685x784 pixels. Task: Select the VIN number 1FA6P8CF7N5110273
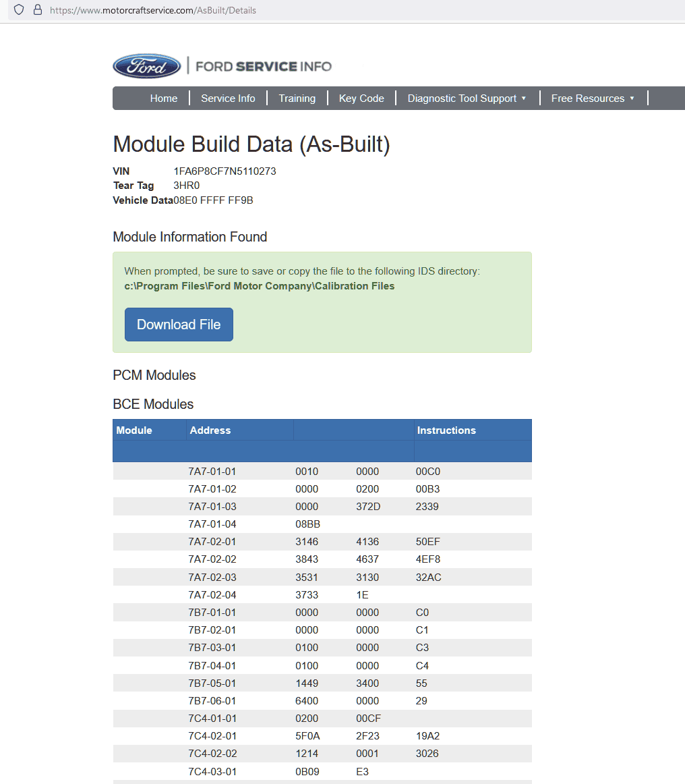tap(225, 171)
